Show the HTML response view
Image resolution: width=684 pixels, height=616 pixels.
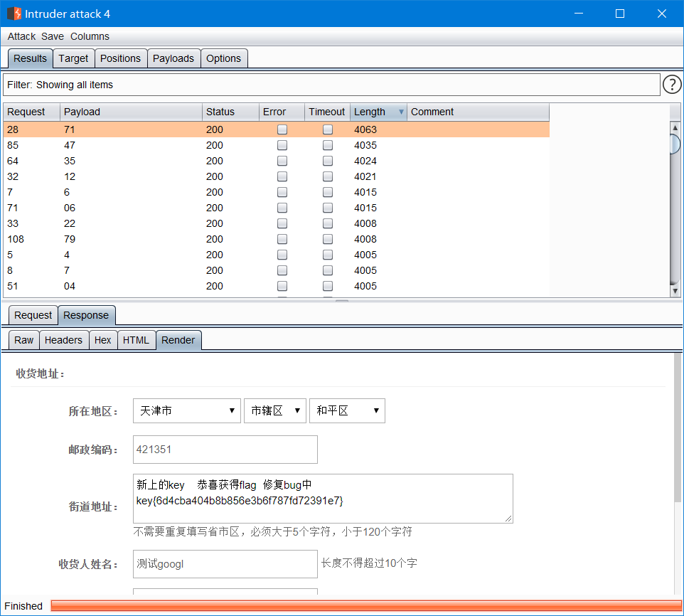[x=136, y=340]
